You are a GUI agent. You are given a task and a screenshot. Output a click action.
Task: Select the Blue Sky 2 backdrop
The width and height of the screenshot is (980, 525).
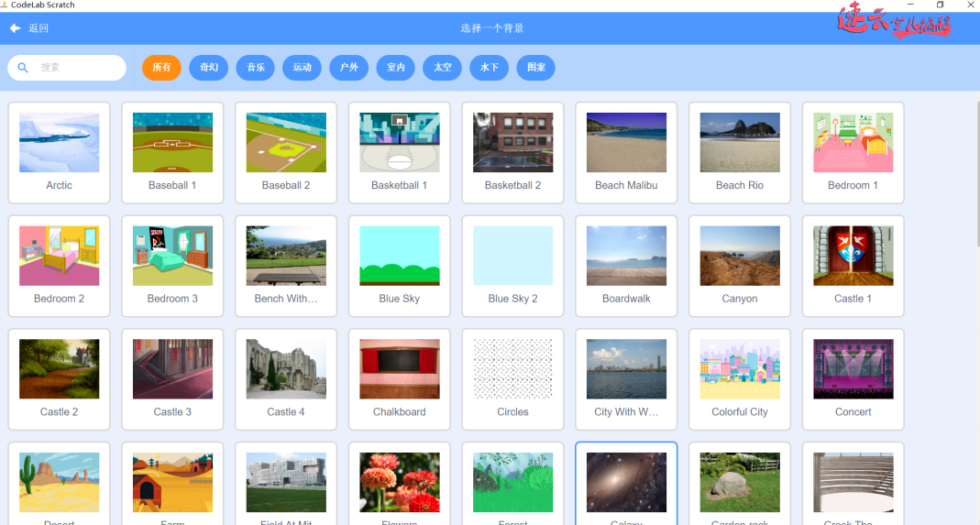pos(512,266)
